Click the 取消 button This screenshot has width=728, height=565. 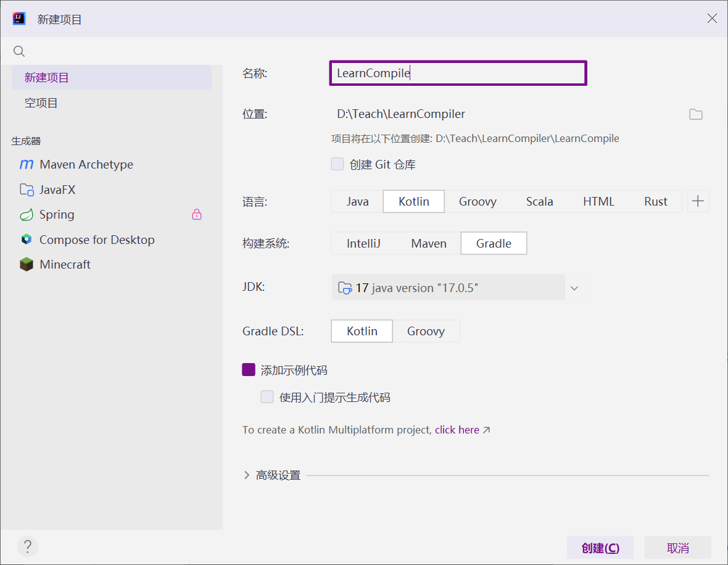pos(677,548)
